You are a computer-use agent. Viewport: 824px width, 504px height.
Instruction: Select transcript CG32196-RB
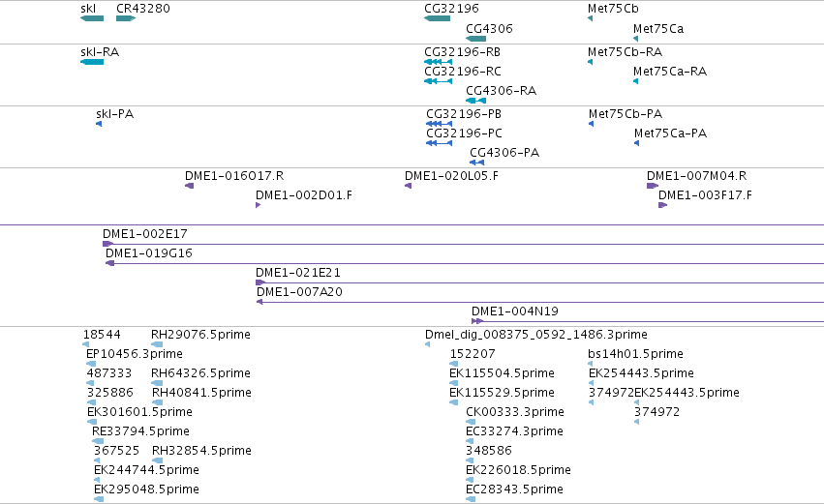[439, 62]
